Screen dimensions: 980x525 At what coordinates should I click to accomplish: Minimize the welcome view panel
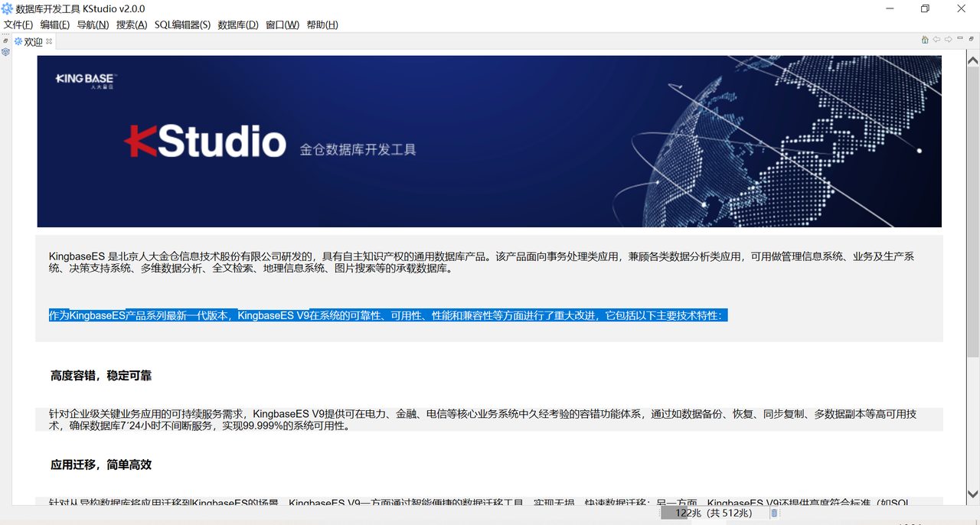pyautogui.click(x=960, y=39)
